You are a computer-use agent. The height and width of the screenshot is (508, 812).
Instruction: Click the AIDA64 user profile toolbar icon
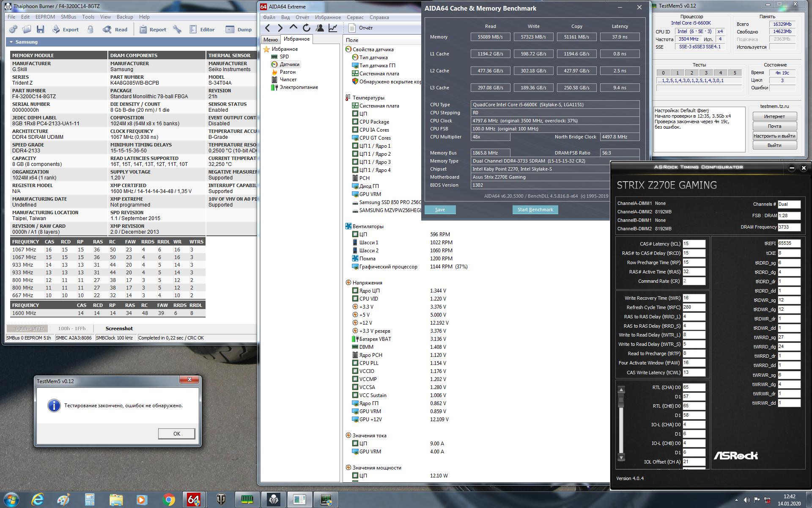(x=320, y=28)
